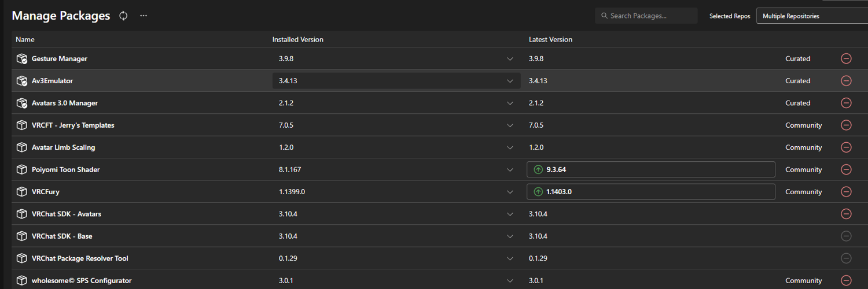
Task: Remove VRChat SDK - Avatars package
Action: [846, 214]
